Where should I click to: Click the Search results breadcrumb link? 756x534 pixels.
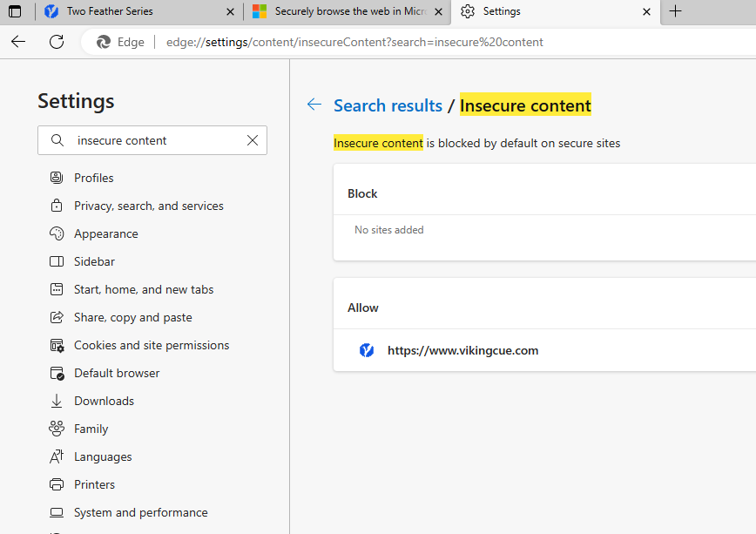click(388, 105)
